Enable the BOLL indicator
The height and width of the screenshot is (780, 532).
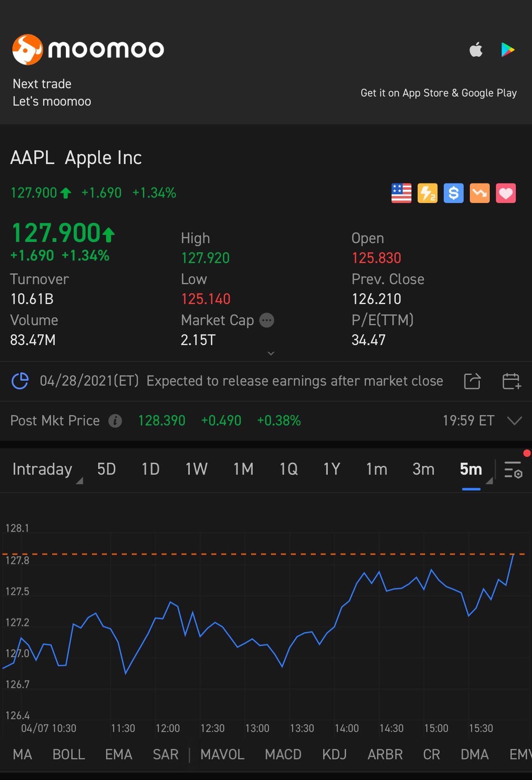(x=69, y=754)
